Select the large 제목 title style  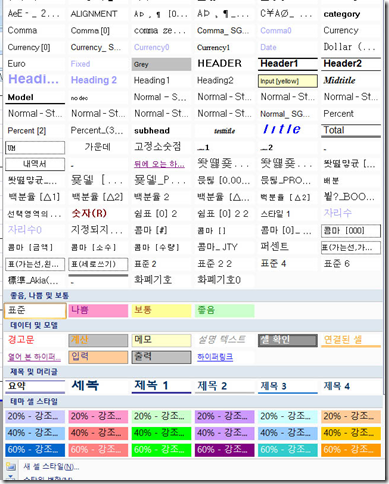point(98,386)
